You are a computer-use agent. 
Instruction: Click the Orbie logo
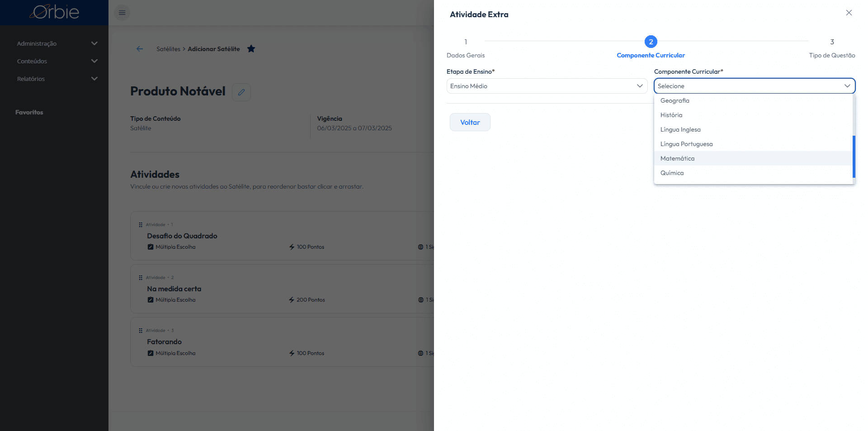point(55,12)
